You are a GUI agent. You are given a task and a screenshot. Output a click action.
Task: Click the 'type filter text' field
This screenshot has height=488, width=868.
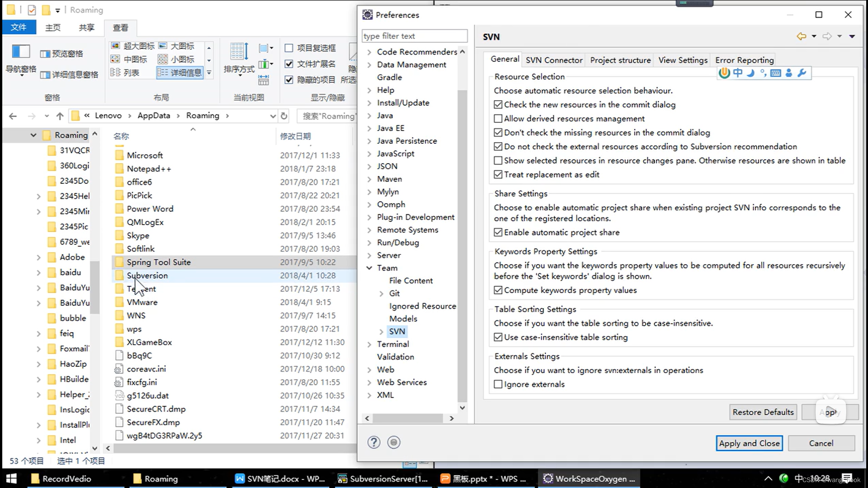coord(415,36)
